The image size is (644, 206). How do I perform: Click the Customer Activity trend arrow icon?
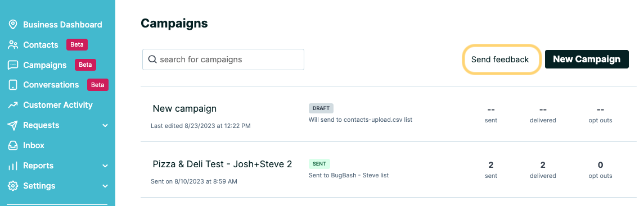point(13,105)
